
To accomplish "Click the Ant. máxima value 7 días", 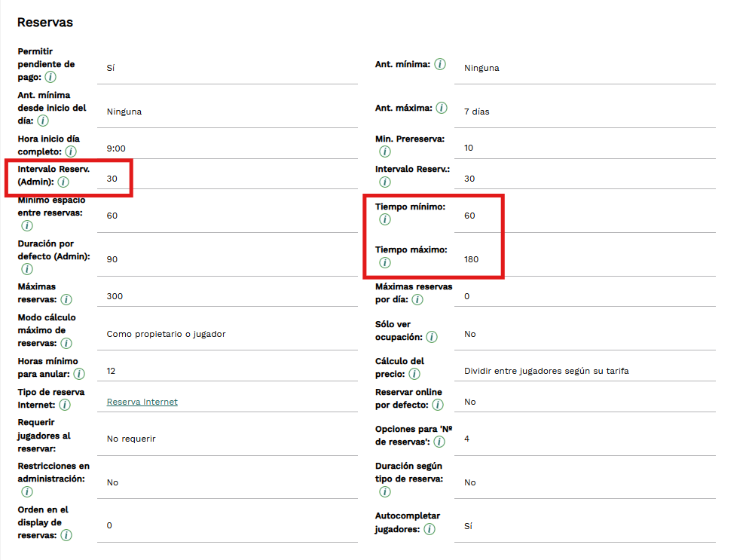I will click(x=476, y=112).
